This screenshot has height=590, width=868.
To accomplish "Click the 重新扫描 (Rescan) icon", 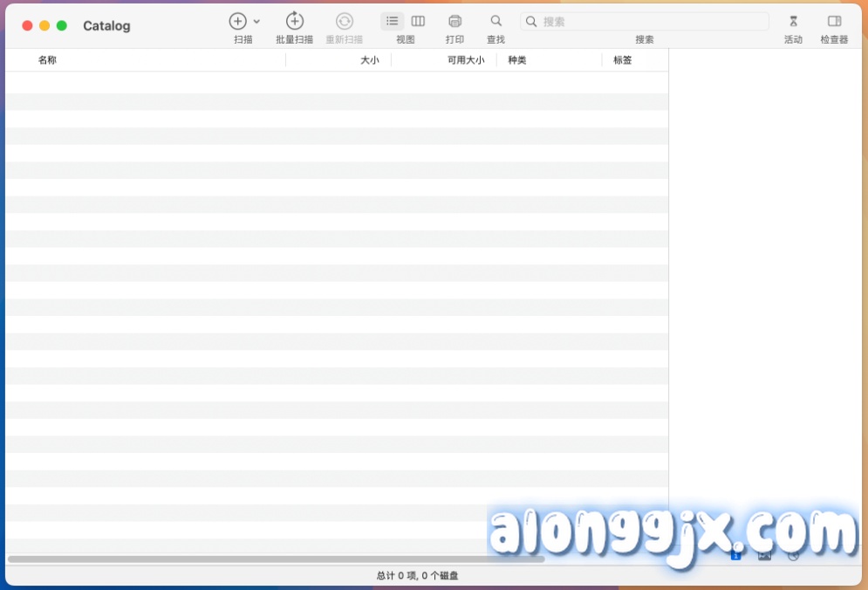I will tap(345, 21).
